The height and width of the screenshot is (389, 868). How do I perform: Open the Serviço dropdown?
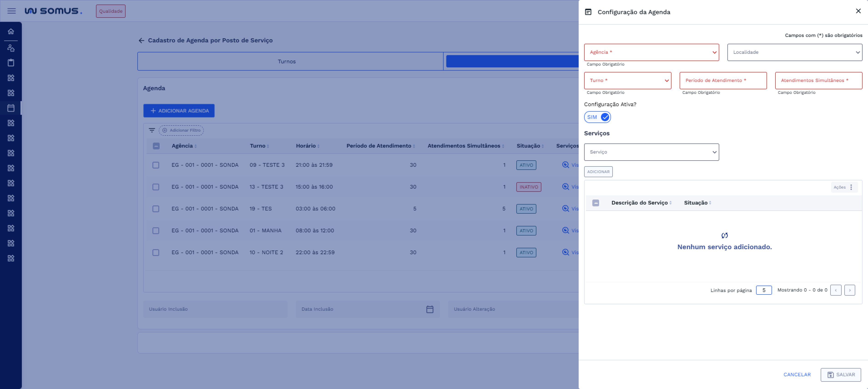651,152
